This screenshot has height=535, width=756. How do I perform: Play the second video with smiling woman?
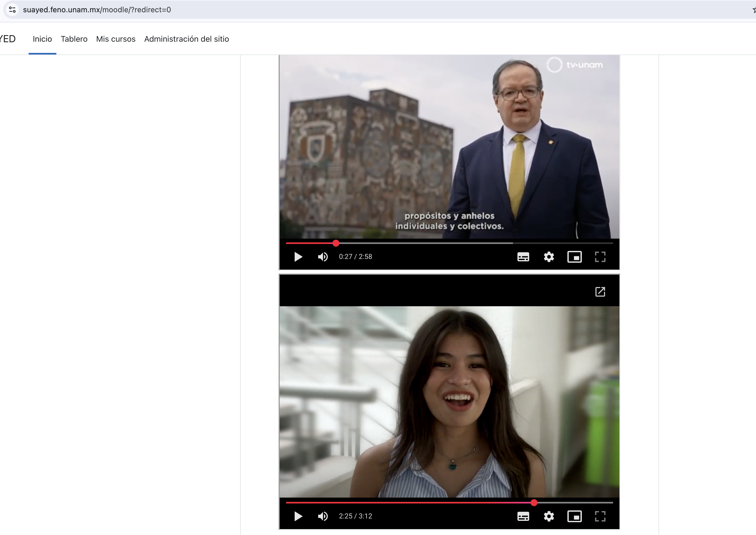(x=298, y=516)
